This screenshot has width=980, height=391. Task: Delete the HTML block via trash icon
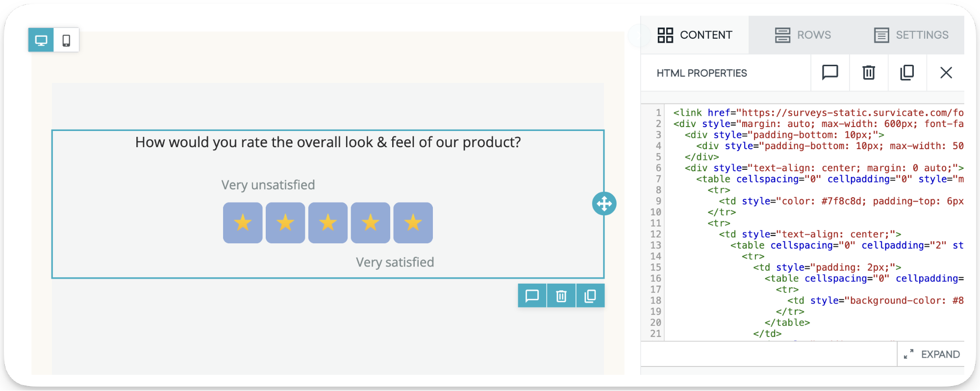pos(868,73)
